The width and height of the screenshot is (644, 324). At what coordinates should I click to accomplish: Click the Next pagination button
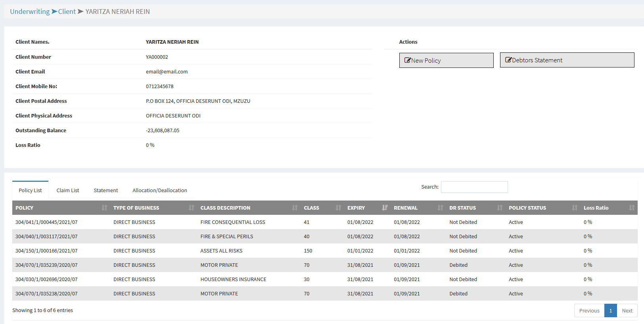[x=627, y=310]
